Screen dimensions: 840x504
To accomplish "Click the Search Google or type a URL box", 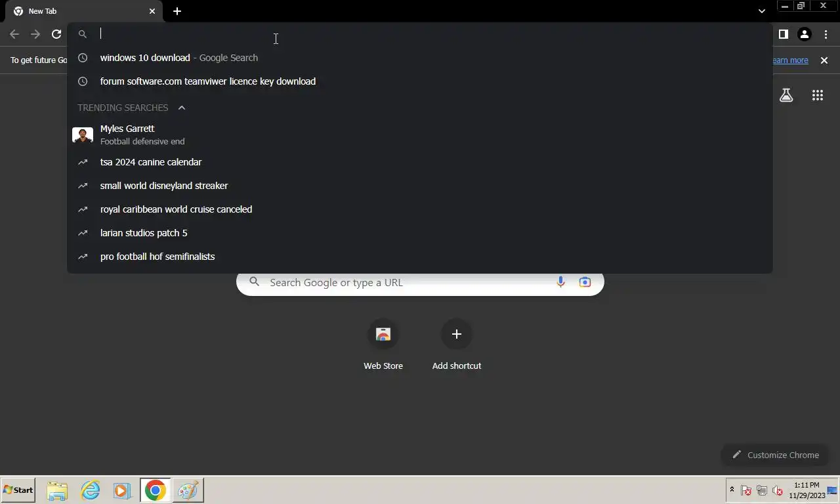I will click(420, 282).
